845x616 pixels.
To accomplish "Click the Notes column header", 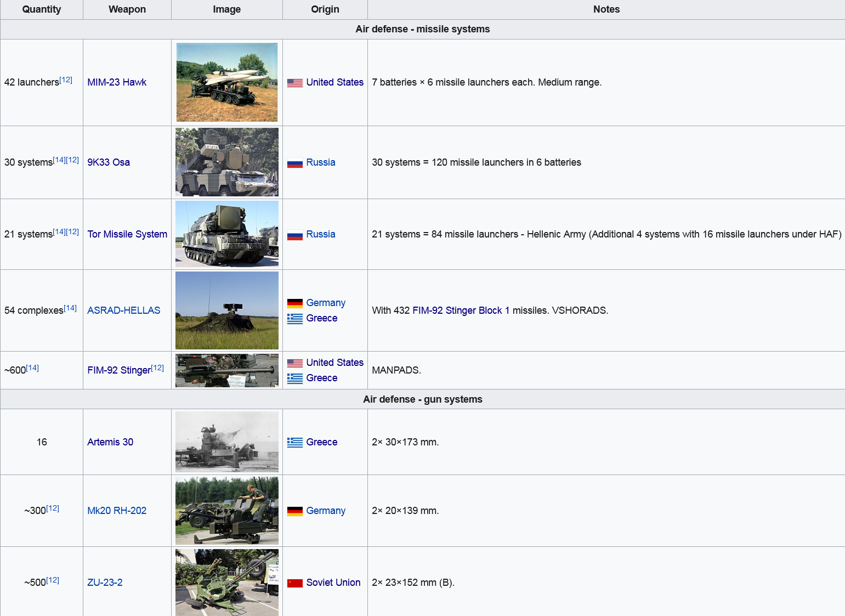I will pos(606,9).
